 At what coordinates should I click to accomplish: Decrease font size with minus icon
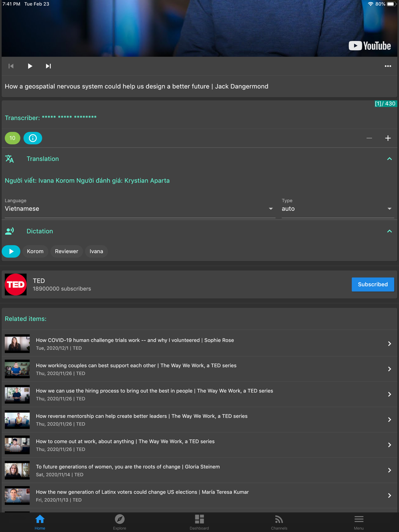[369, 138]
